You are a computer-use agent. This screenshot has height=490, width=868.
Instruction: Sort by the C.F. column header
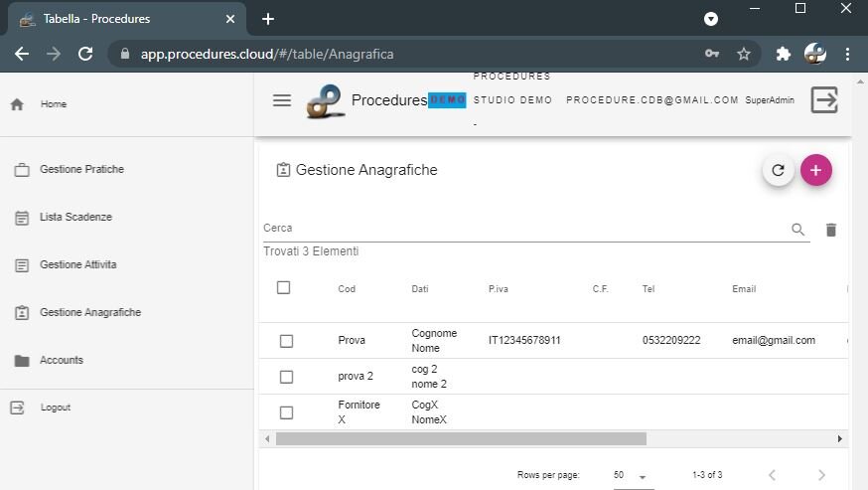600,289
